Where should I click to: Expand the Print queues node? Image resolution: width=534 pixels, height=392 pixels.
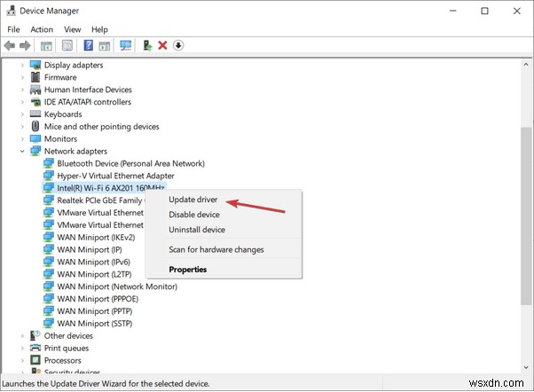[22, 348]
